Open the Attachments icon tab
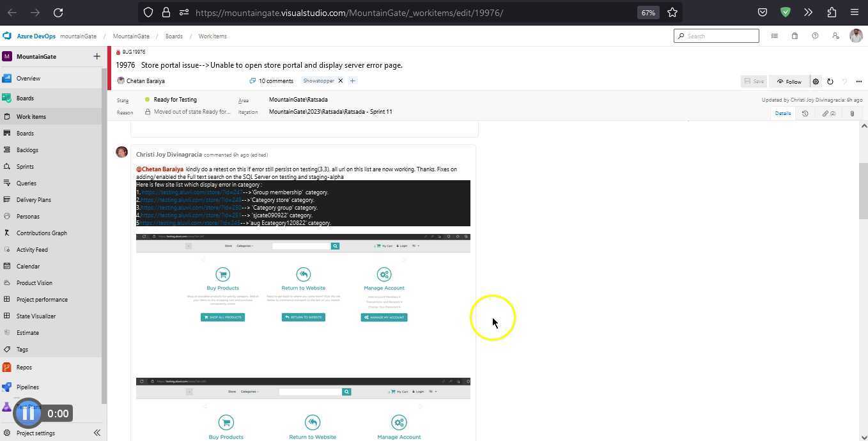 (852, 113)
